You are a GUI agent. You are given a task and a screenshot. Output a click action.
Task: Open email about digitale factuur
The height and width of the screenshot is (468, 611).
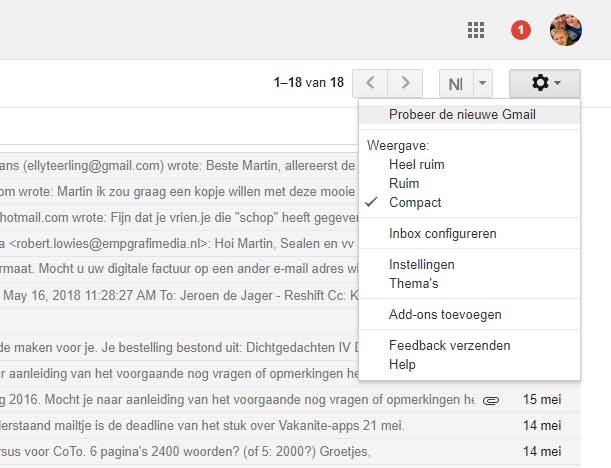coord(179,269)
